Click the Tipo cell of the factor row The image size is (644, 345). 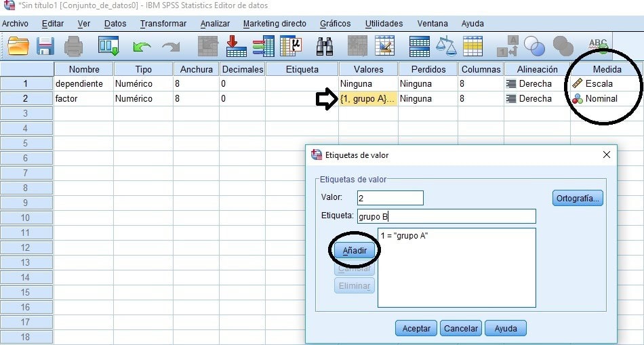click(x=143, y=98)
